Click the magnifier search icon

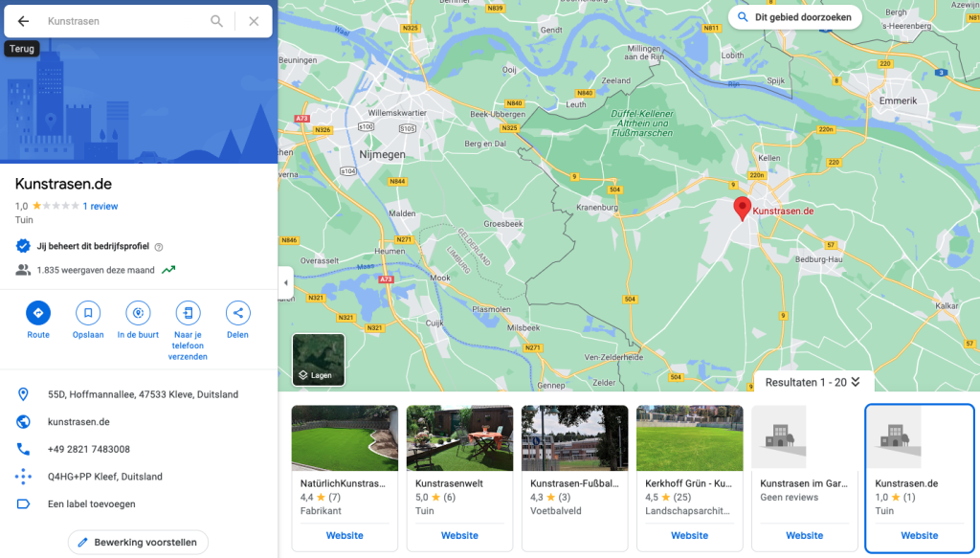pos(216,21)
